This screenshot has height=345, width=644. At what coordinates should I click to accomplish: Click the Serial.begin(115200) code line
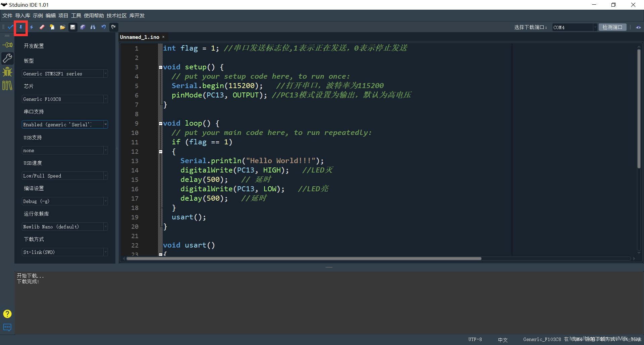[217, 86]
